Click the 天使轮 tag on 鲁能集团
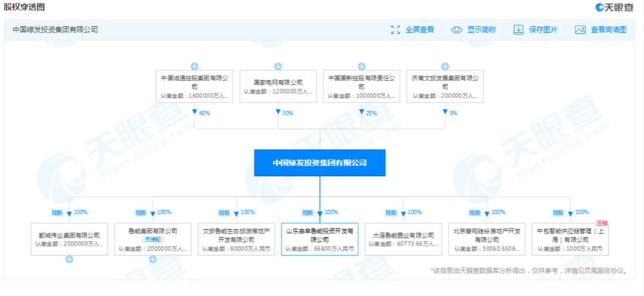This screenshot has width=644, height=296. click(x=153, y=239)
